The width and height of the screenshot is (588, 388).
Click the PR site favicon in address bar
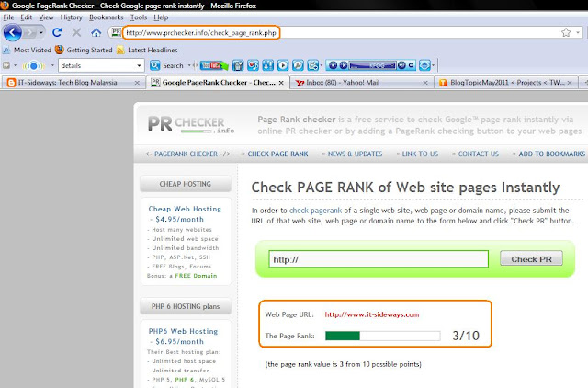tap(117, 32)
